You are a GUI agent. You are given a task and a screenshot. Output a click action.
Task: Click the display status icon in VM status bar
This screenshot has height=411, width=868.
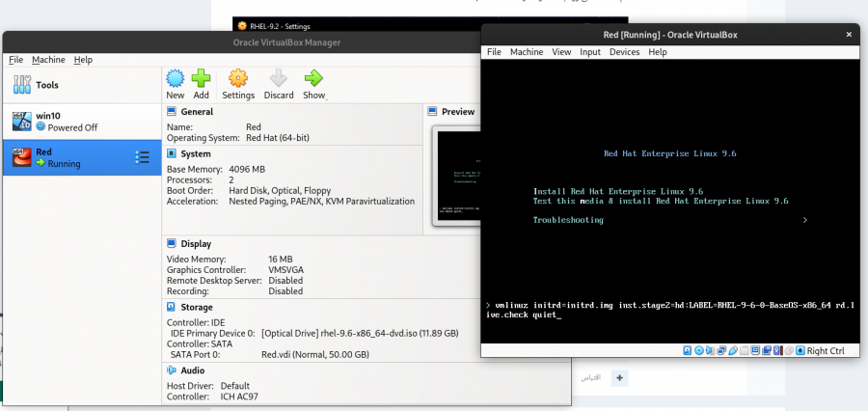[x=755, y=350]
